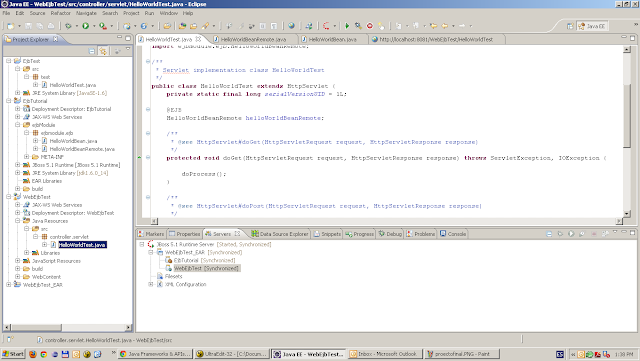Select Deployment Descriptor: WebEjbTest tree item
The height and width of the screenshot is (361, 640).
73,213
